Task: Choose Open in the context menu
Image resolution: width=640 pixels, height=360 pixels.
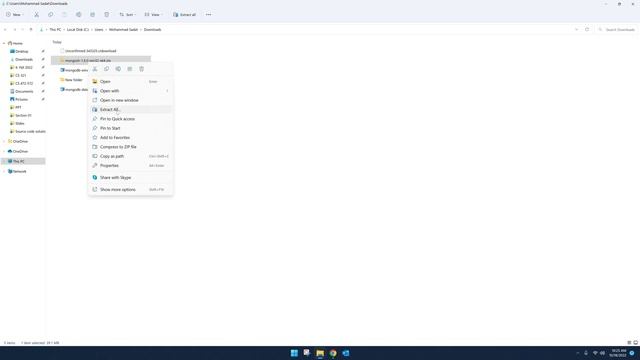Action: (131, 82)
